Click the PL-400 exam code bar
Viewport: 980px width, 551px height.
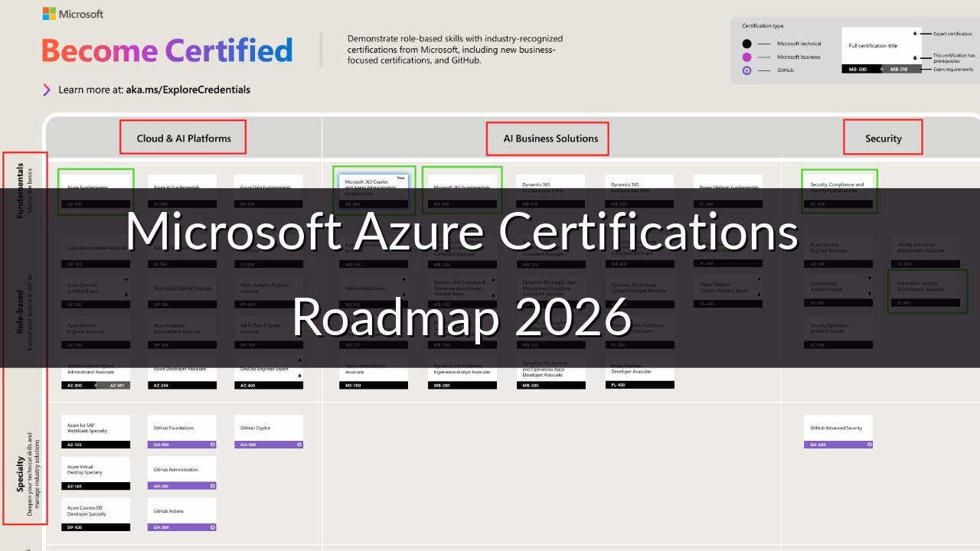(640, 386)
